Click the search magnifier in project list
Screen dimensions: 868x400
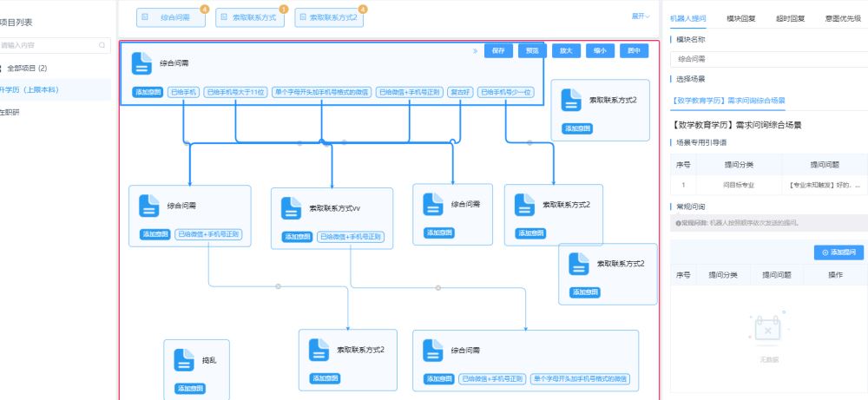click(102, 45)
